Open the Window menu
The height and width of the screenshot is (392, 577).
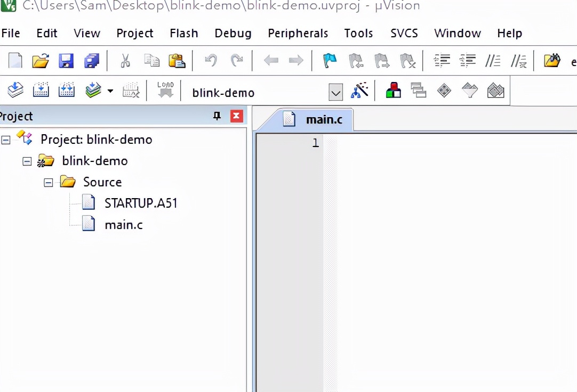[x=458, y=34]
